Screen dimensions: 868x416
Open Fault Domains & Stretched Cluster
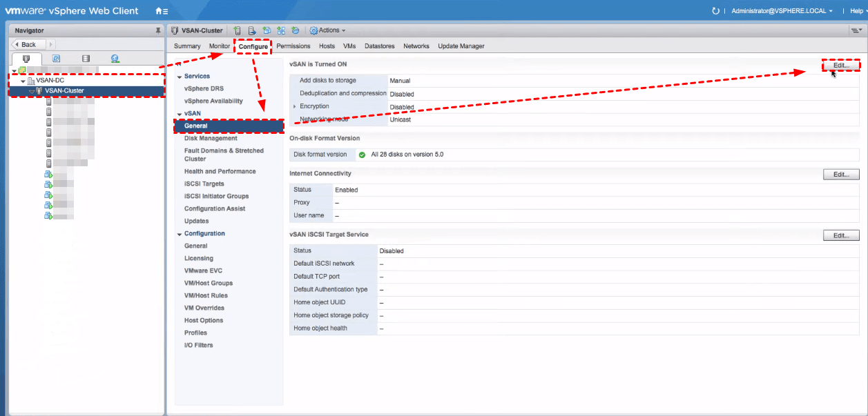pos(224,155)
